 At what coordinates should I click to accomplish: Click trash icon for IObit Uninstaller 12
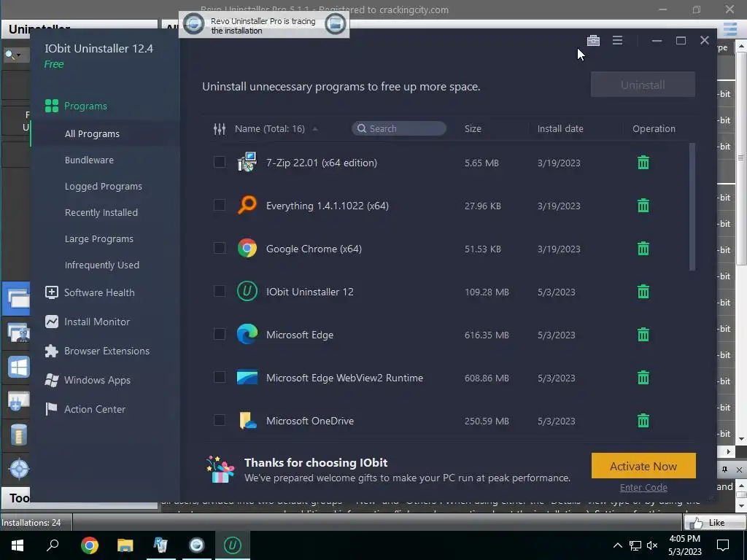point(643,292)
